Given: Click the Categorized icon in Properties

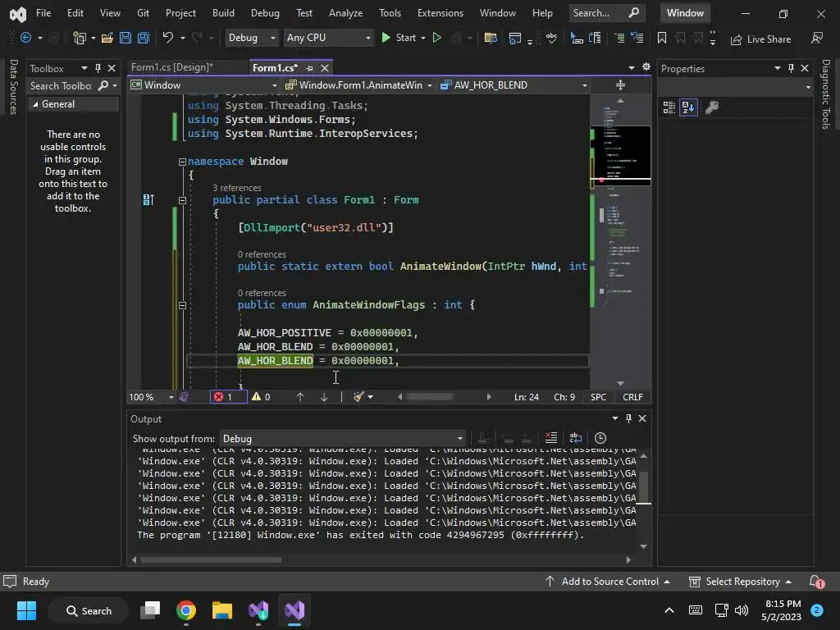Looking at the screenshot, I should click(669, 107).
